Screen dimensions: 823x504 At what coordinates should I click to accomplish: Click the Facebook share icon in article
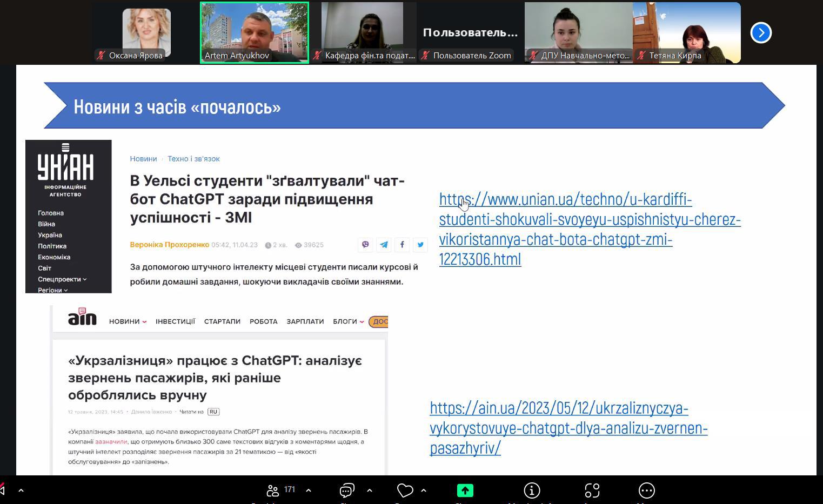click(x=402, y=245)
